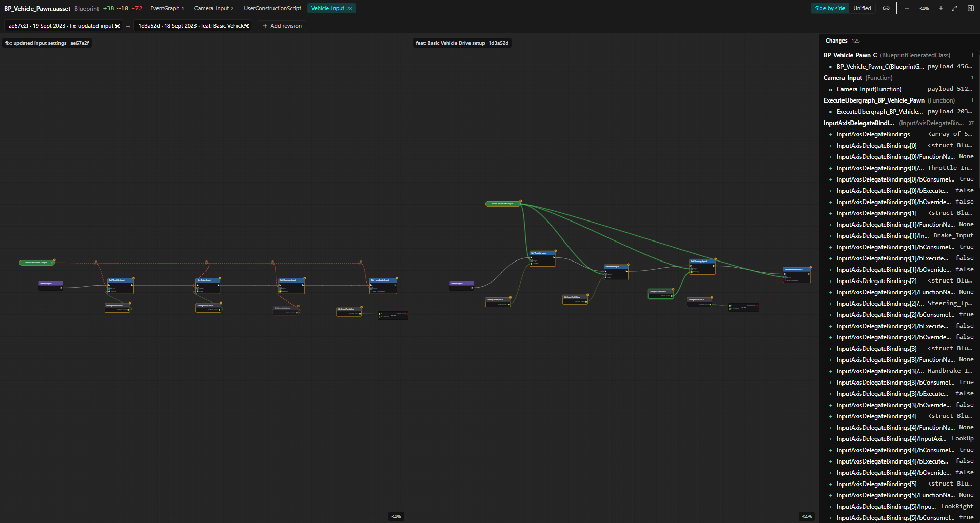
Task: Collapse the ExecuteUbergraph_BP_Vehicle_Pawn group header
Action: pos(898,100)
